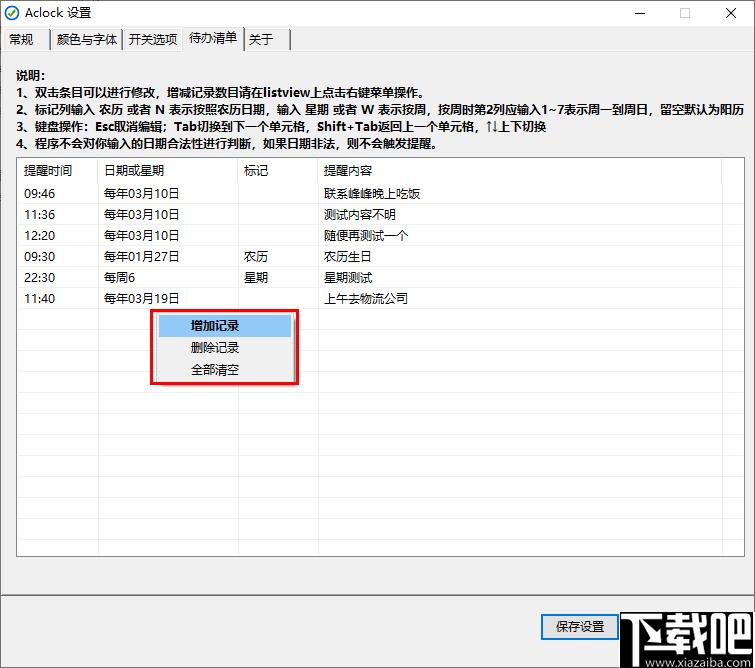
Task: Select the 09:46 reminder time cell
Action: [x=39, y=194]
